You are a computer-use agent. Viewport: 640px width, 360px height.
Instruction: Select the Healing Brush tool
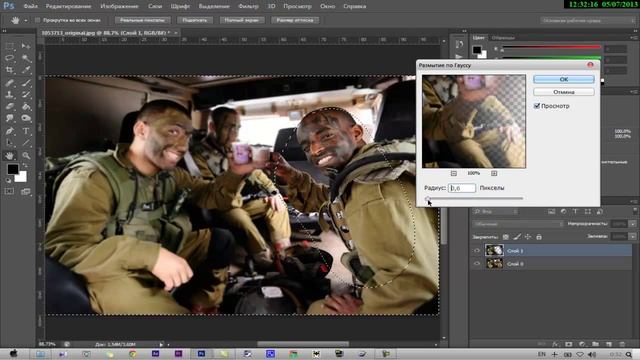pyautogui.click(x=9, y=83)
